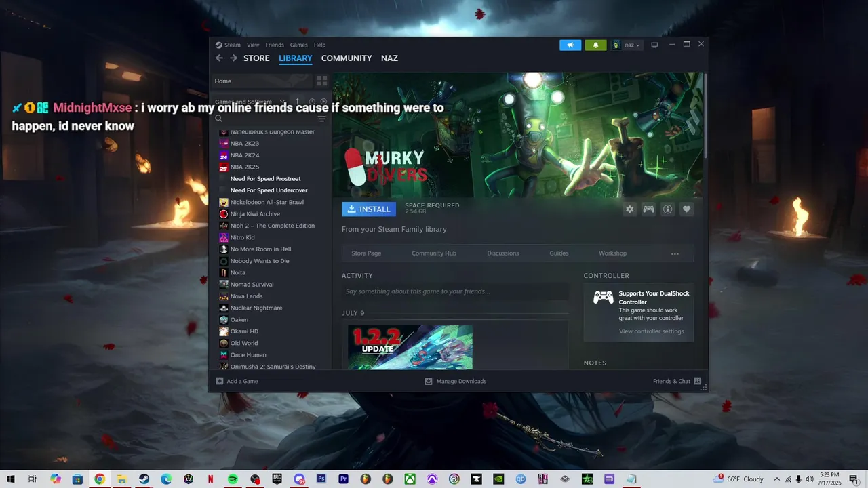Open the three-dots more links menu
This screenshot has width=868, height=488.
[675, 253]
